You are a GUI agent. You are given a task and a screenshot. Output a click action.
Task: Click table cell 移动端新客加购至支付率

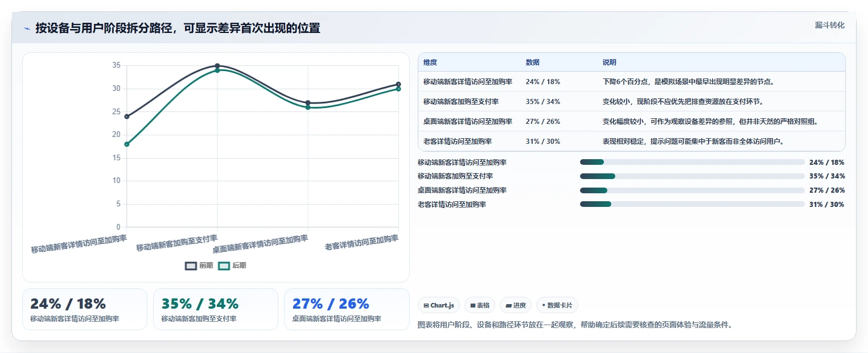[461, 102]
